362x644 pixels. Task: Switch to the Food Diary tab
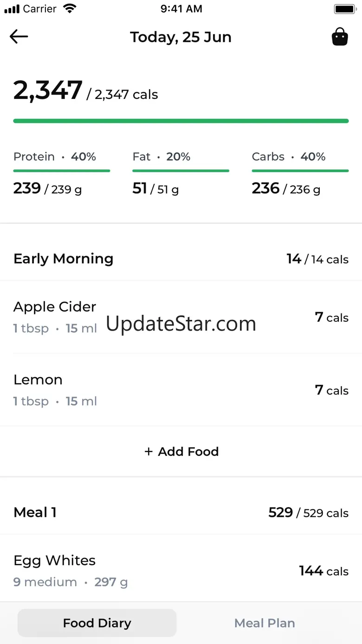pos(97,623)
